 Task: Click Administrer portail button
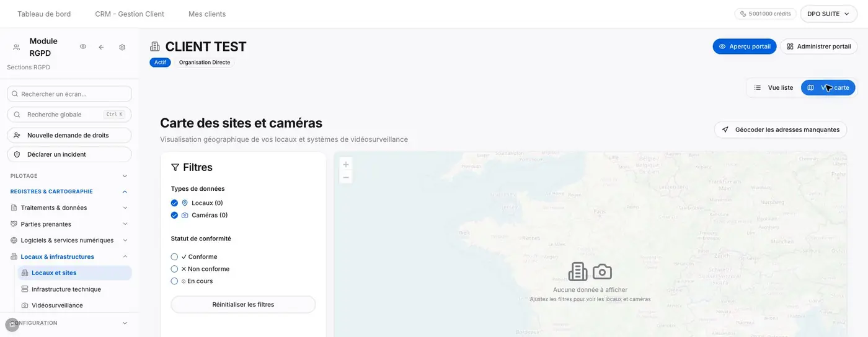818,46
